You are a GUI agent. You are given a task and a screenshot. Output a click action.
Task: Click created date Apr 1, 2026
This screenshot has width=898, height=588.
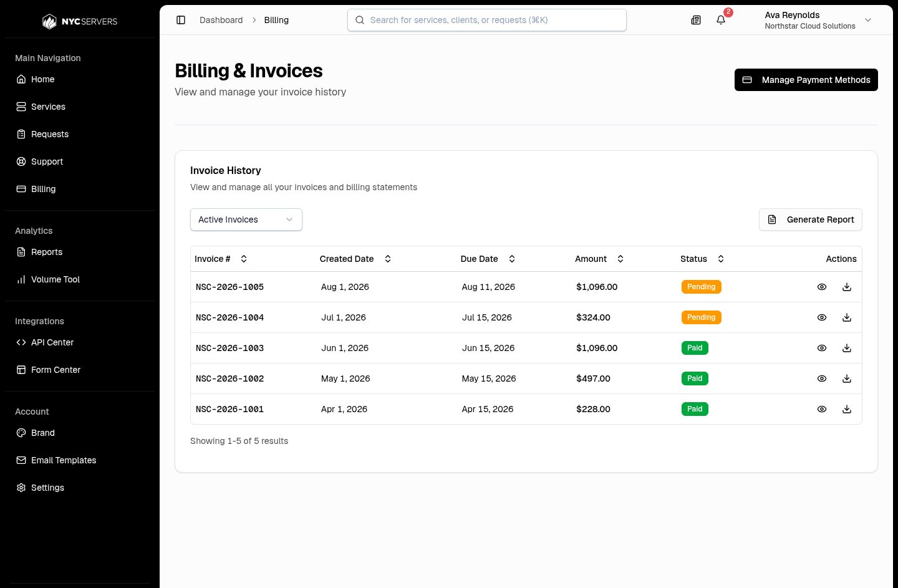(x=344, y=409)
